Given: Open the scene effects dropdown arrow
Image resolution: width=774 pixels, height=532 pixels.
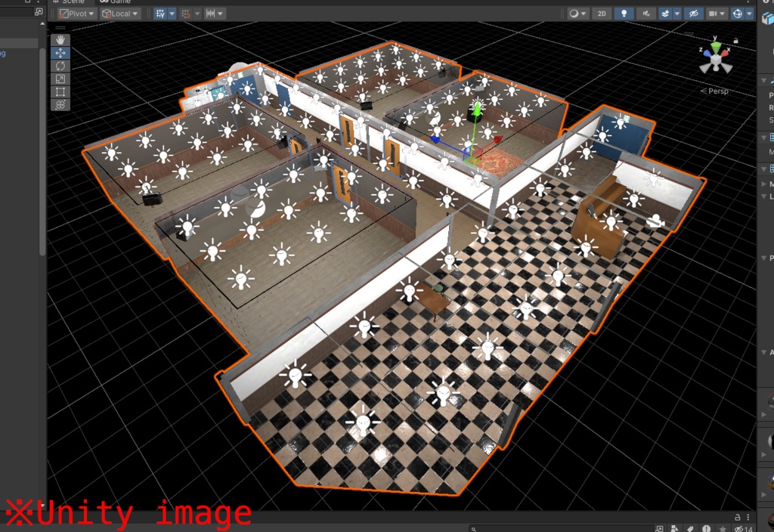Looking at the screenshot, I should point(676,14).
